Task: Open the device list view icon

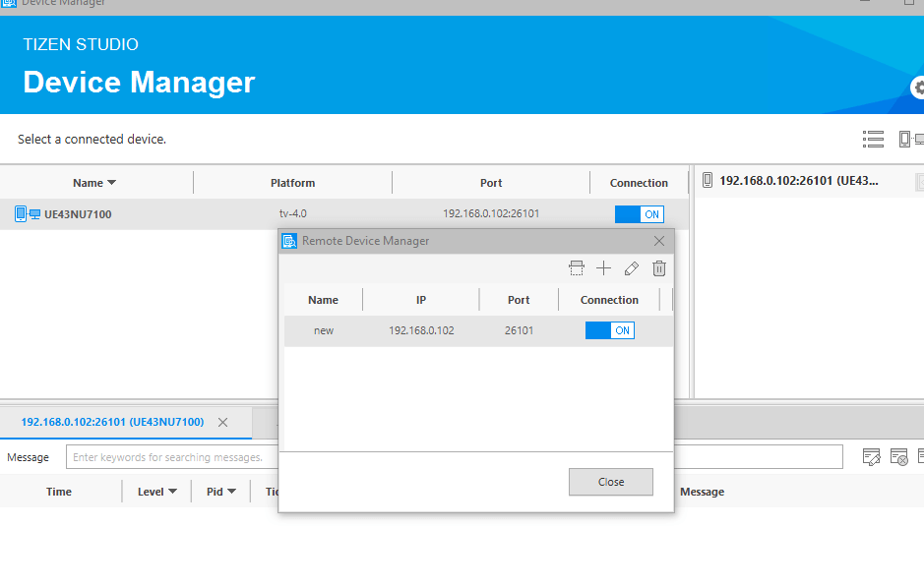Action: [873, 140]
